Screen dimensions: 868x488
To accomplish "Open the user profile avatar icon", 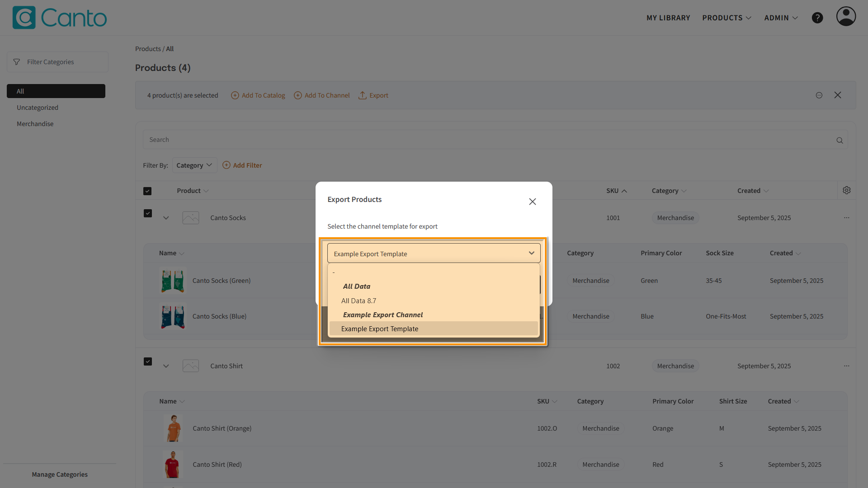I will tap(845, 17).
